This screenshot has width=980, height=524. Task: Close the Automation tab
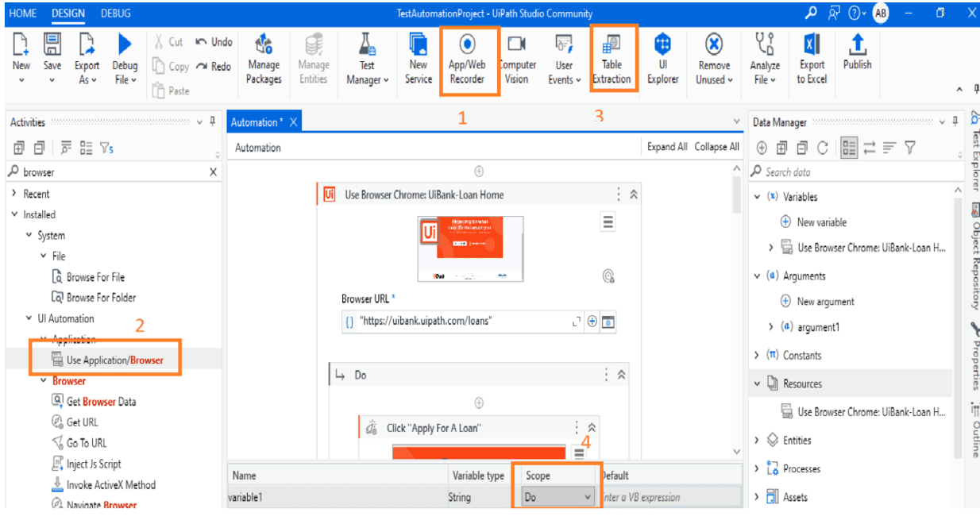coord(293,122)
